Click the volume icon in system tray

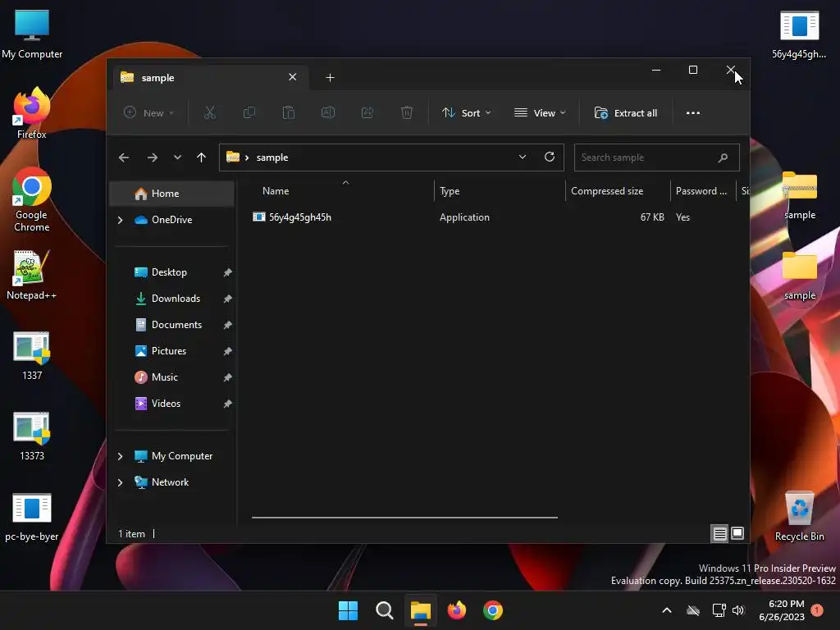738,610
